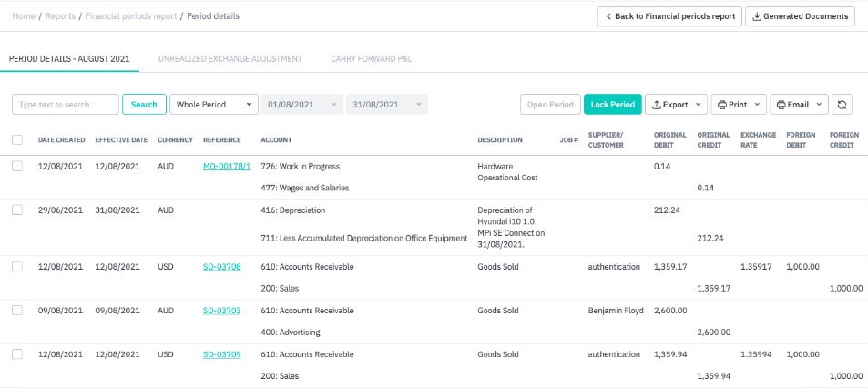The image size is (868, 389).
Task: Open reference link MO-00178/1
Action: click(x=226, y=167)
